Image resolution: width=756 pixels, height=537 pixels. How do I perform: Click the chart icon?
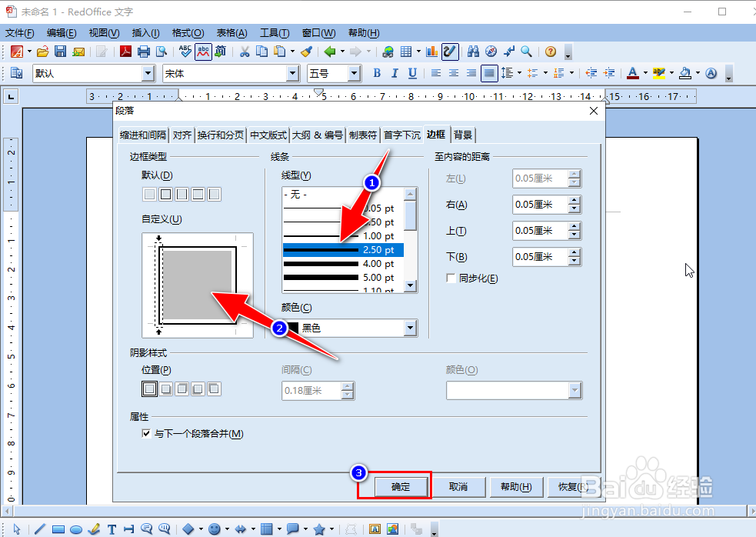click(x=432, y=52)
